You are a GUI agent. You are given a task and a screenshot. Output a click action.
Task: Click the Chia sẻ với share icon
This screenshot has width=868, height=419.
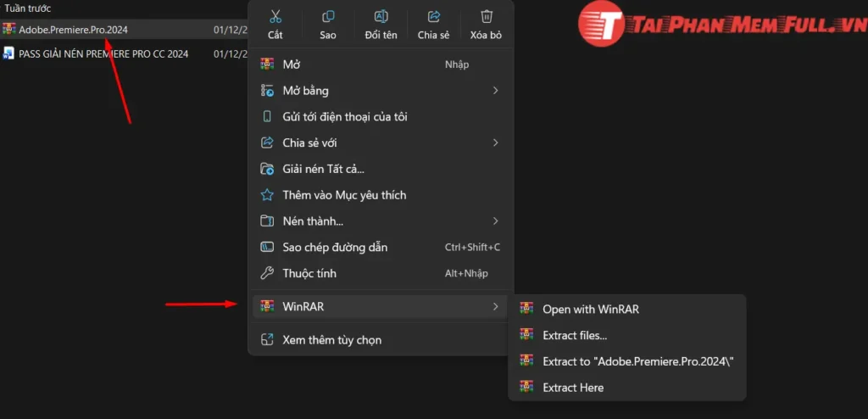(x=267, y=142)
